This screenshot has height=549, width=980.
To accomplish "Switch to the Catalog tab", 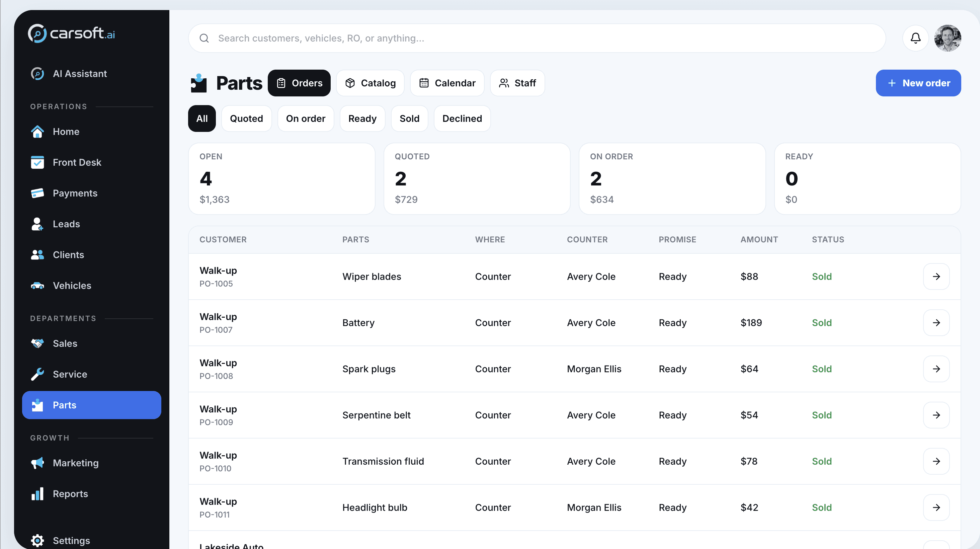I will point(370,83).
